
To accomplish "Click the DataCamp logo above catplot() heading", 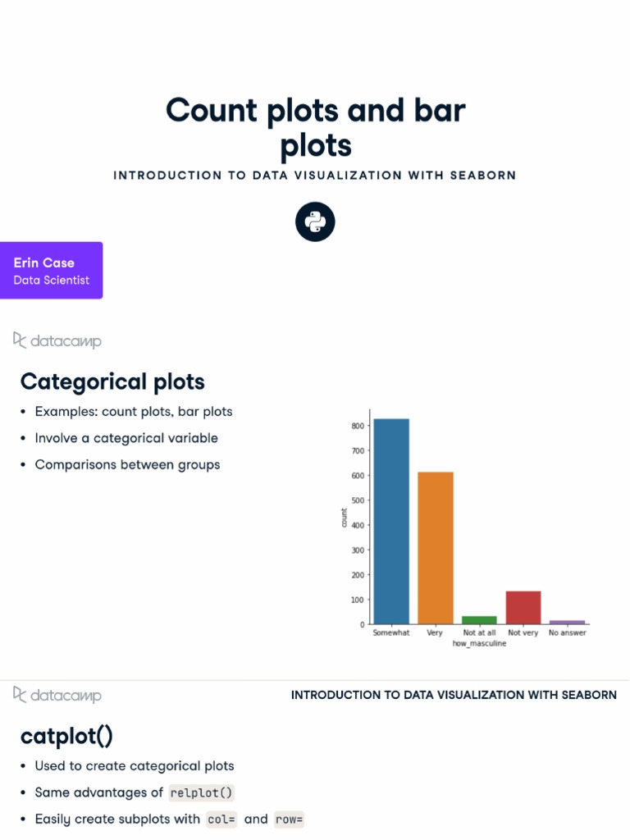I will coord(57,696).
